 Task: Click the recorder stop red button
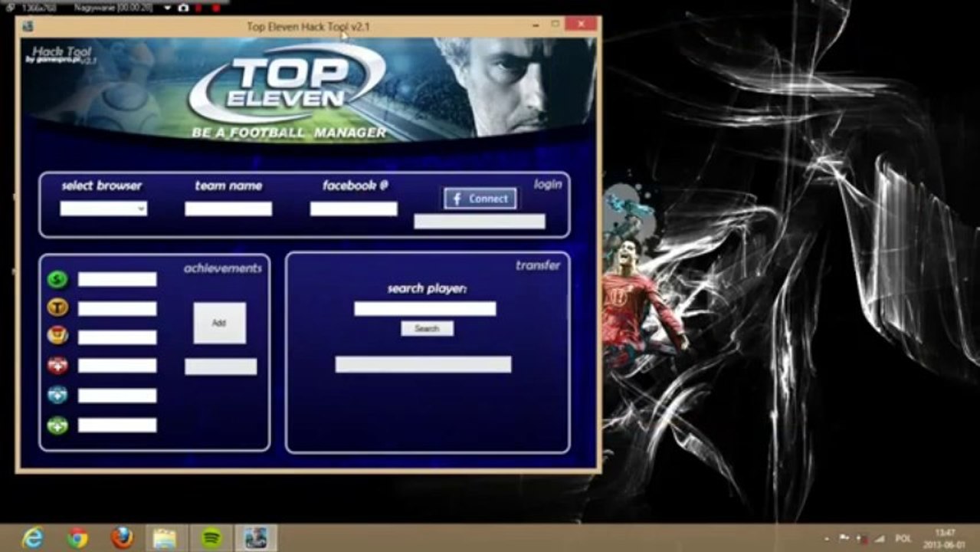(x=215, y=8)
